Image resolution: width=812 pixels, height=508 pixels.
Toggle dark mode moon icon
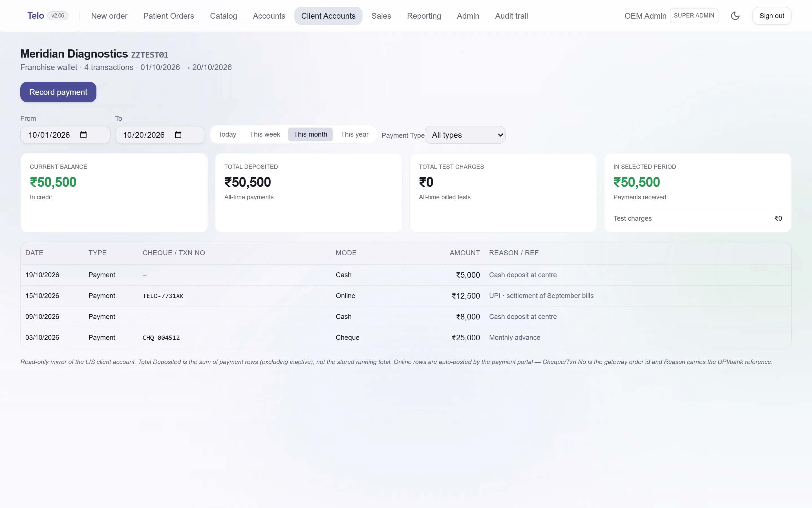pyautogui.click(x=735, y=16)
